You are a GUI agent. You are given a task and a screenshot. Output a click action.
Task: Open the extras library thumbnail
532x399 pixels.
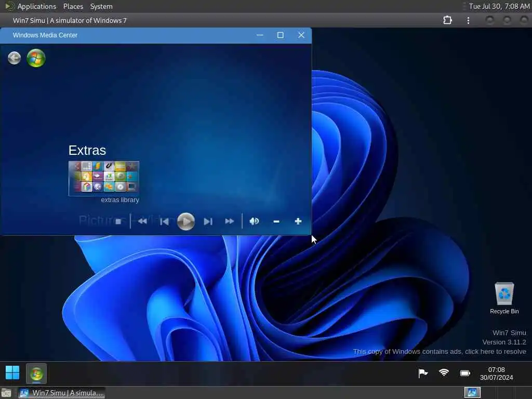(x=104, y=179)
